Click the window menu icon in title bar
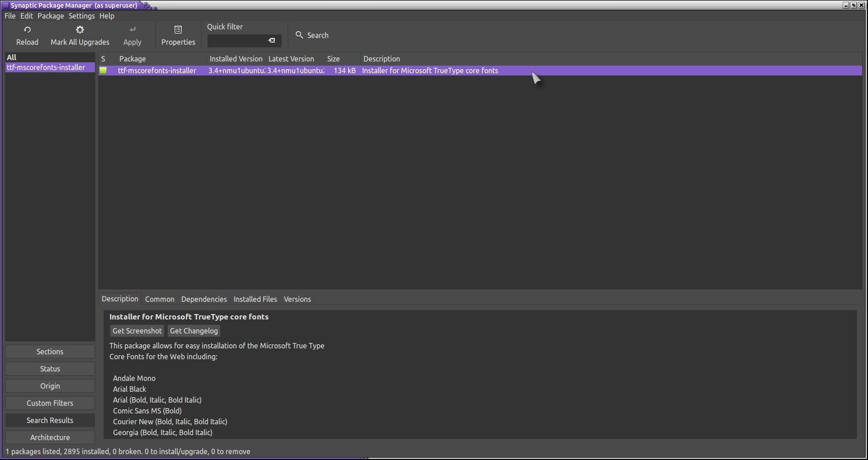This screenshot has height=460, width=868. click(x=5, y=5)
